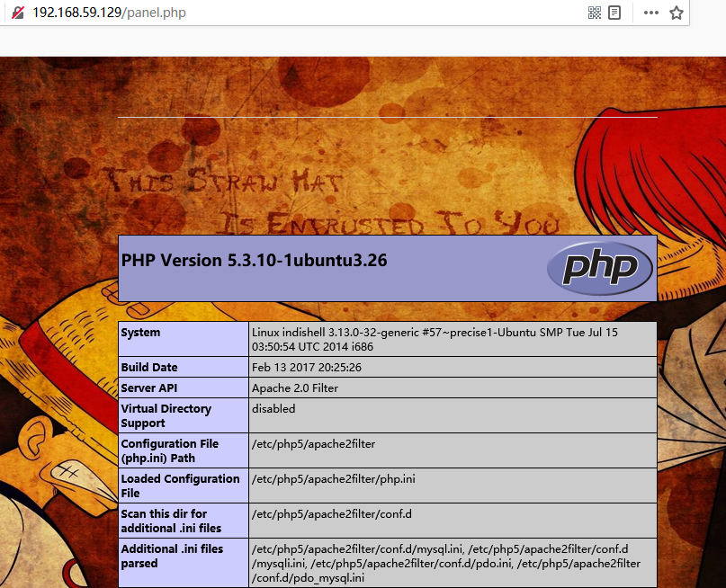Select the conf.d/mysql.ini parsed files value
The image size is (726, 588).
click(446, 564)
